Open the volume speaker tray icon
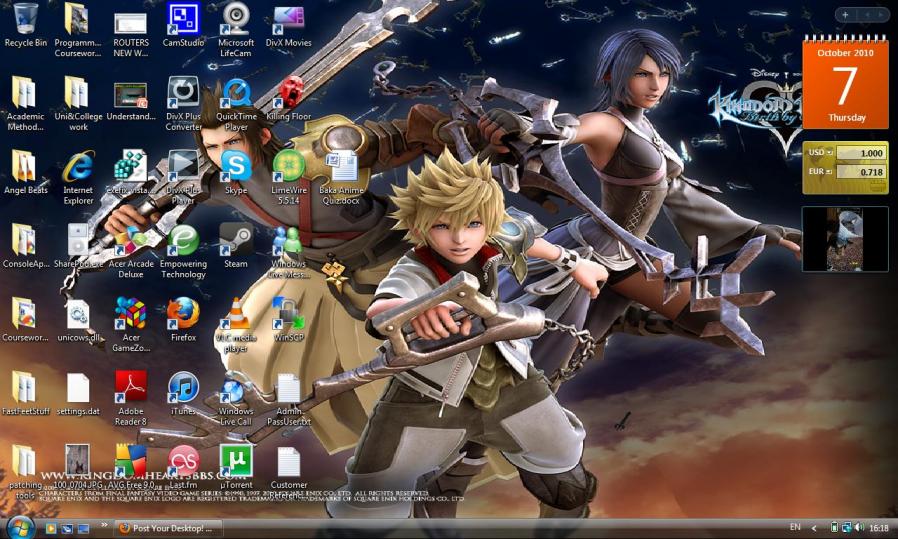 tap(858, 528)
